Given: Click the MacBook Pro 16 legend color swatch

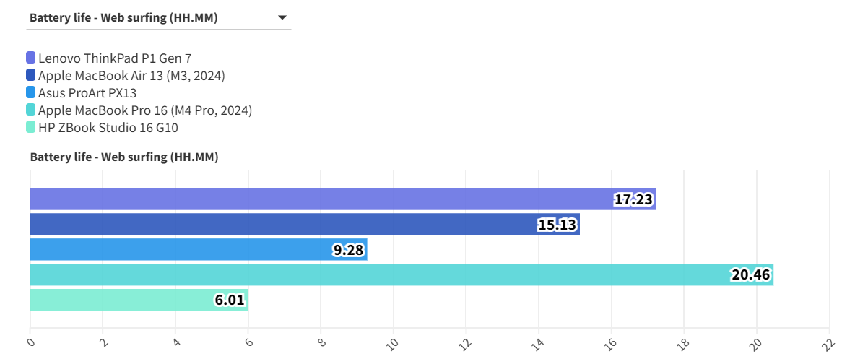Looking at the screenshot, I should coord(30,110).
